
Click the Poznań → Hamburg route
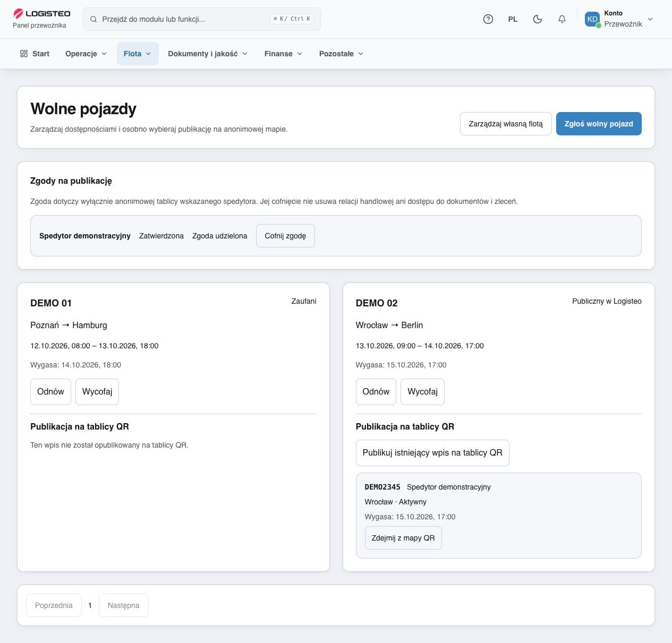pyautogui.click(x=69, y=325)
